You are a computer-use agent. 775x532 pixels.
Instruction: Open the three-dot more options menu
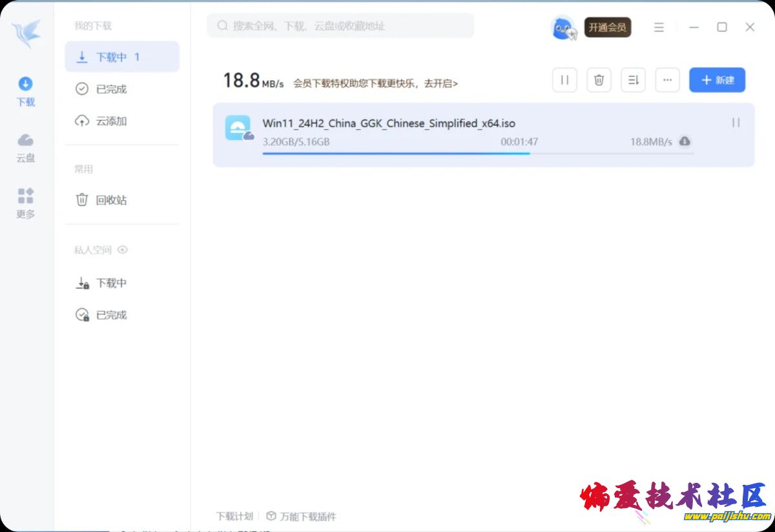coord(667,80)
